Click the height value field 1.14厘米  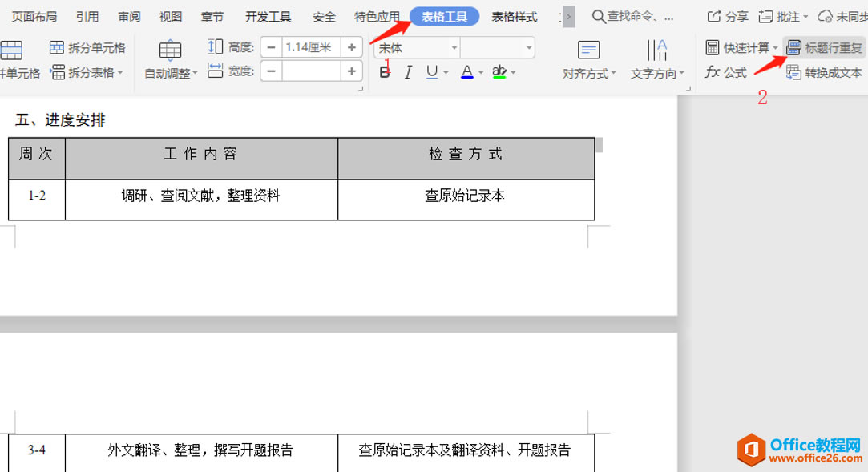point(311,47)
